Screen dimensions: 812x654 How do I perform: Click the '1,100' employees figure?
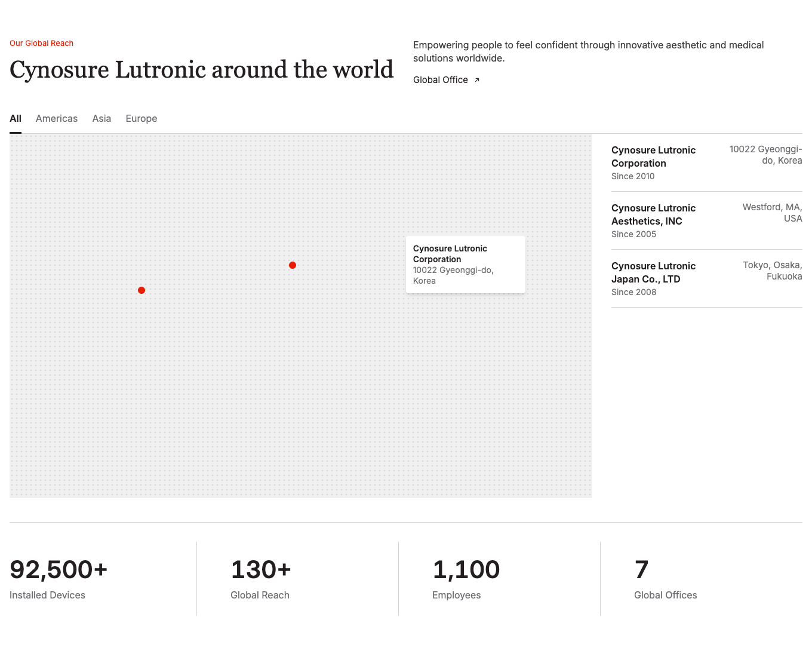pos(466,570)
